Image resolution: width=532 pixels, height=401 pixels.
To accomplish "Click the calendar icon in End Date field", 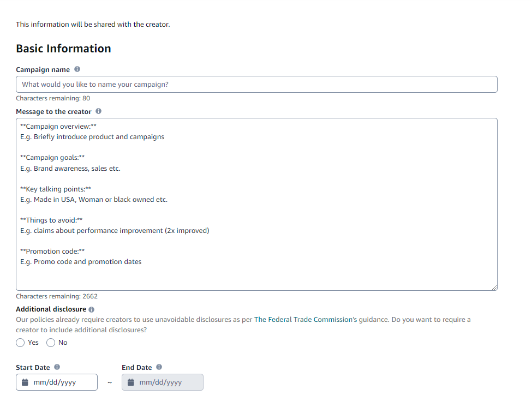I will point(130,382).
